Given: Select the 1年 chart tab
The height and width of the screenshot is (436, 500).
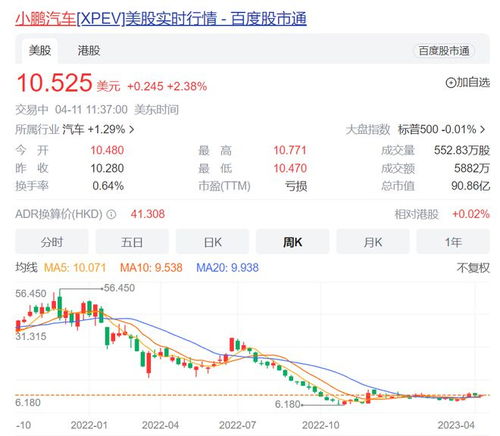Looking at the screenshot, I should (x=453, y=242).
